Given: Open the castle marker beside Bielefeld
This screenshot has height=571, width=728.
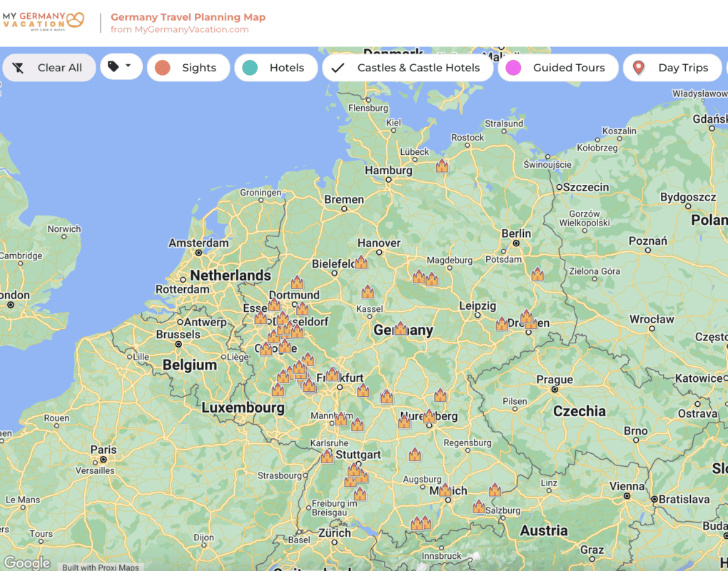Looking at the screenshot, I should point(361,263).
